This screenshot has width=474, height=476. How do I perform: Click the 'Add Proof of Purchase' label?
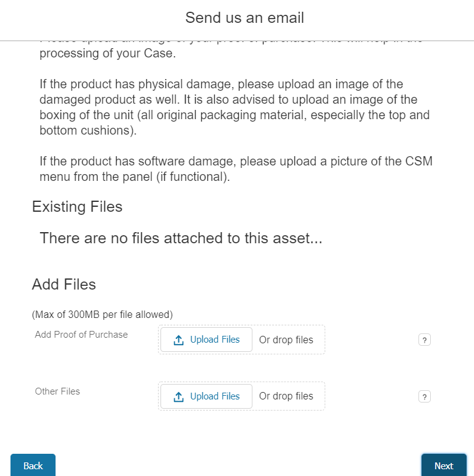81,335
